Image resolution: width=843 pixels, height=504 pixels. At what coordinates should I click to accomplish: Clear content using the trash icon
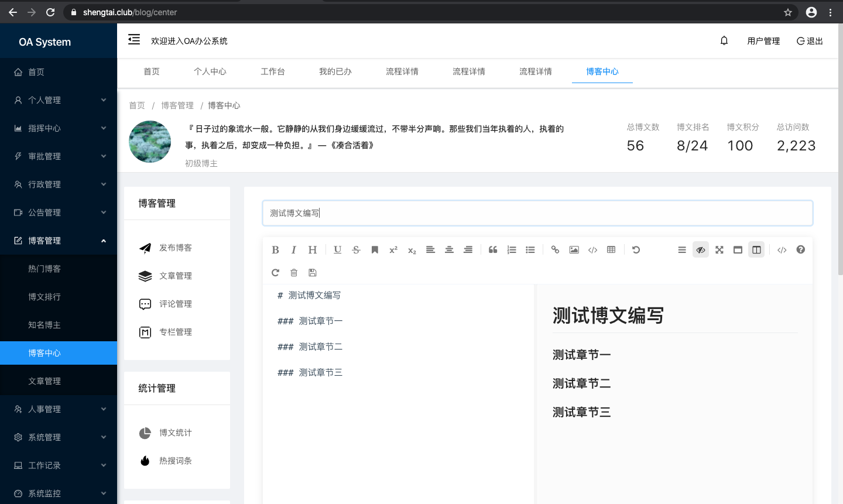click(x=294, y=272)
